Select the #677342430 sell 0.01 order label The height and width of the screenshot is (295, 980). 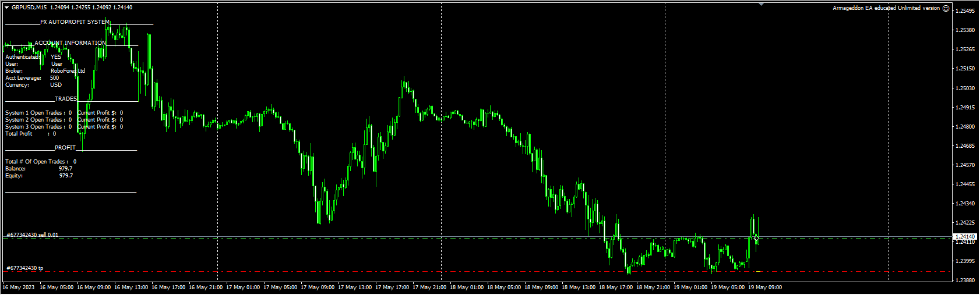pos(33,235)
